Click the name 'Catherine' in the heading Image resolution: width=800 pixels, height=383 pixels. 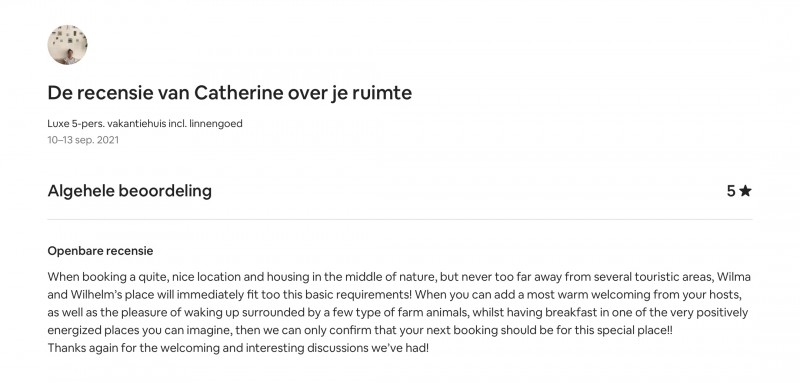(239, 93)
